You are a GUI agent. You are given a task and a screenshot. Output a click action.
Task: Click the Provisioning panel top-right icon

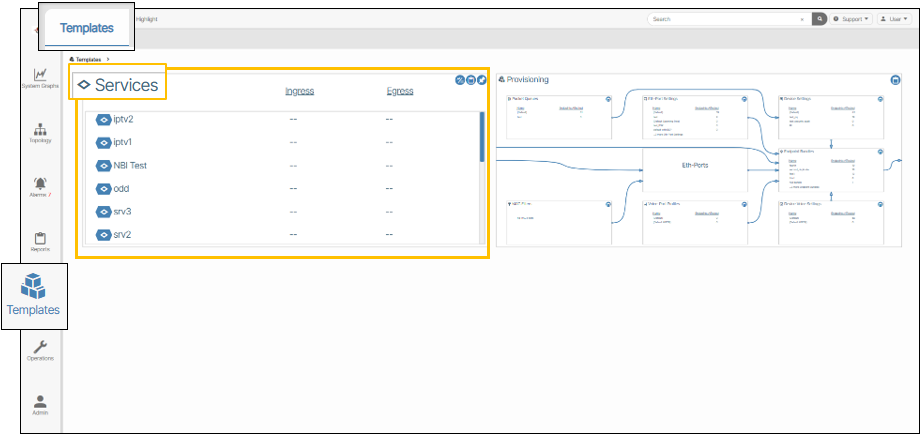(895, 79)
